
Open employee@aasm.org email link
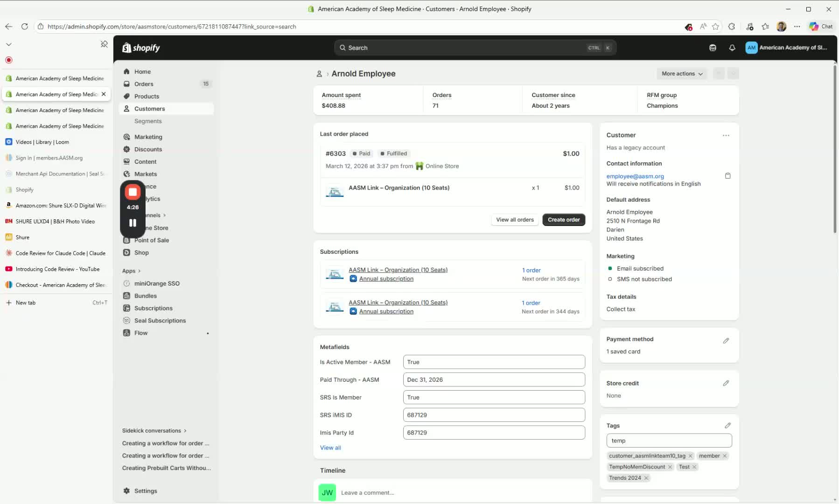pyautogui.click(x=635, y=176)
